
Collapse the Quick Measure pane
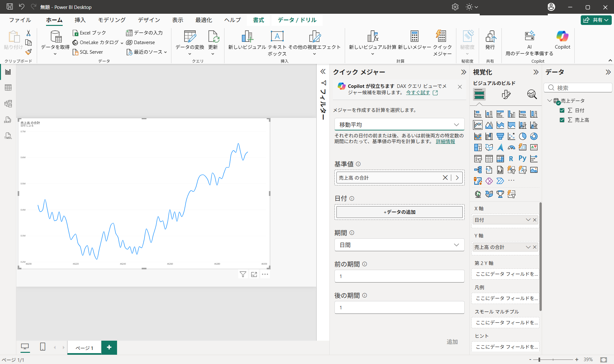click(x=464, y=72)
